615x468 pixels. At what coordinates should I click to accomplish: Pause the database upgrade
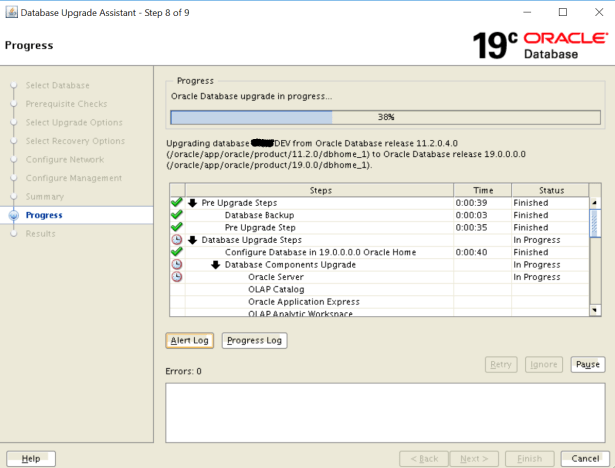588,365
